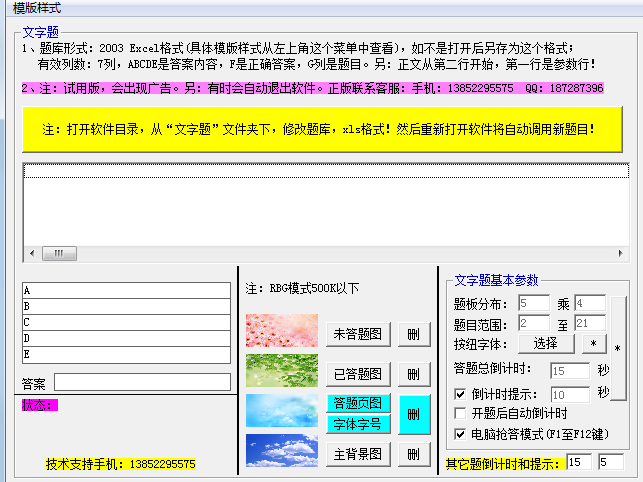Click the 答案 input field
The image size is (643, 482).
(142, 382)
